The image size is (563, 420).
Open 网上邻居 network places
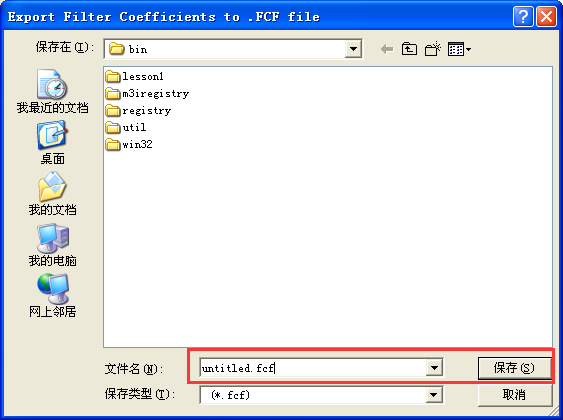click(x=52, y=296)
